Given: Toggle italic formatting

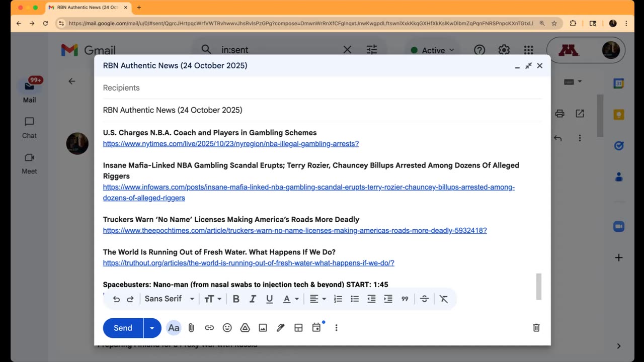Looking at the screenshot, I should click(253, 299).
